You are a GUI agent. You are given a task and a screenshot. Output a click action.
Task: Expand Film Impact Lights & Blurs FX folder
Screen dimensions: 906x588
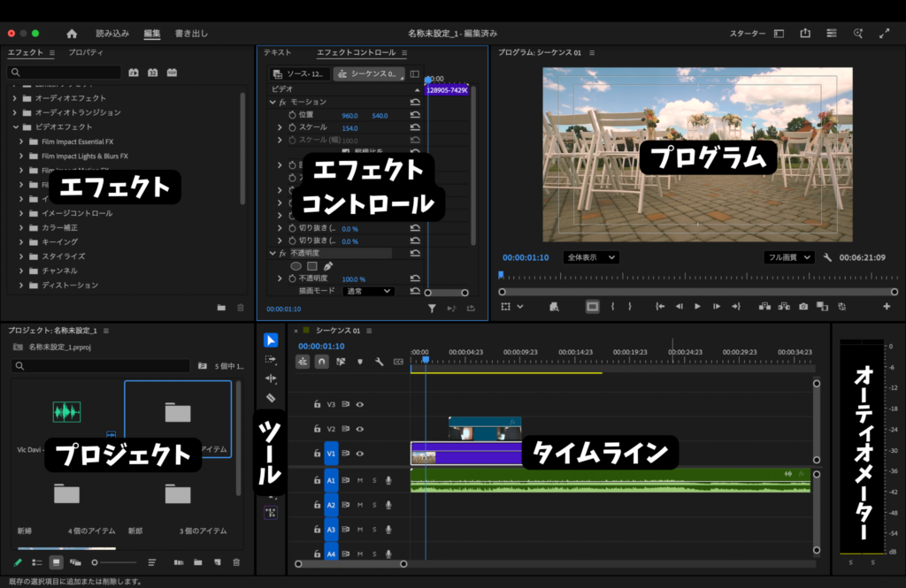point(21,156)
